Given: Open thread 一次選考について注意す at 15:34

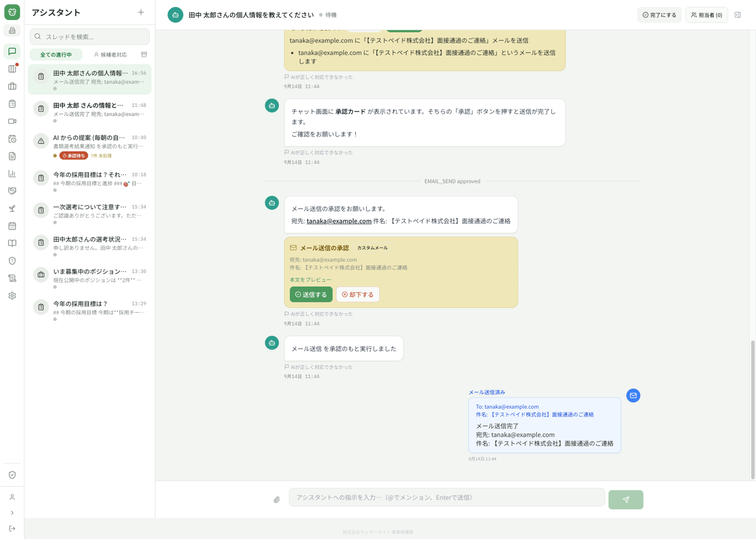Looking at the screenshot, I should click(90, 213).
